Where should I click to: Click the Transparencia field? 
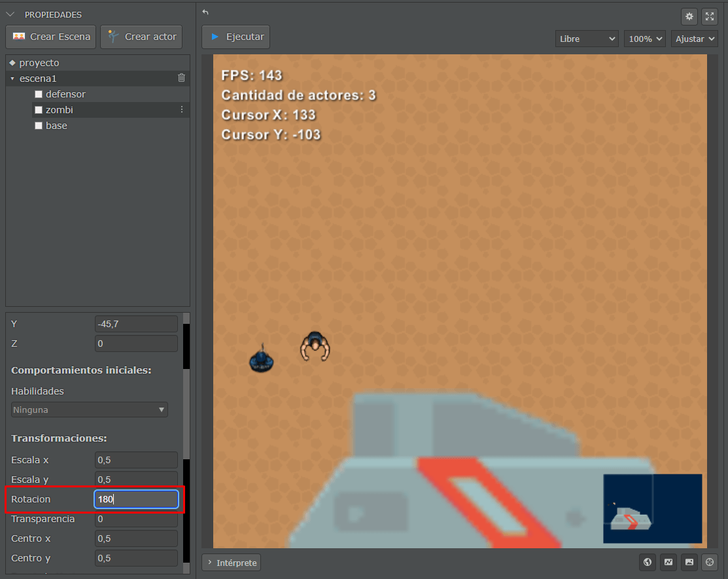click(136, 519)
